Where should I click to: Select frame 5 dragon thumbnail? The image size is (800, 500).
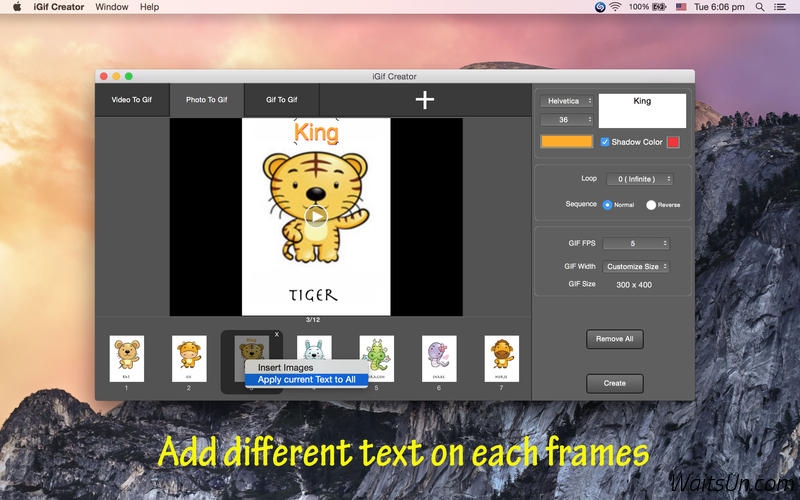377,359
